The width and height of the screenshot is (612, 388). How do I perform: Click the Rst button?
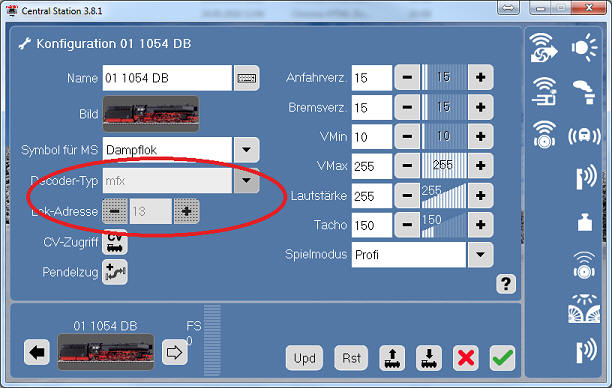pos(351,358)
